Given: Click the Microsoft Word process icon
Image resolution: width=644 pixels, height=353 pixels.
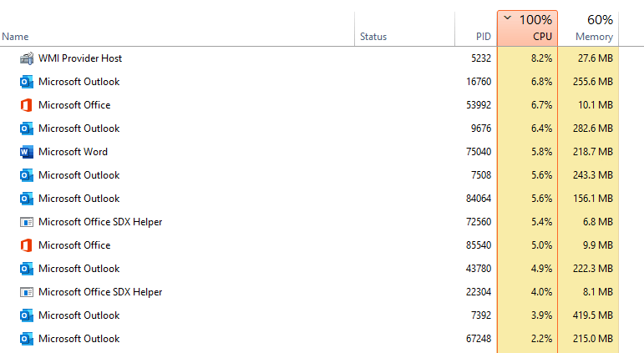Looking at the screenshot, I should (x=27, y=152).
